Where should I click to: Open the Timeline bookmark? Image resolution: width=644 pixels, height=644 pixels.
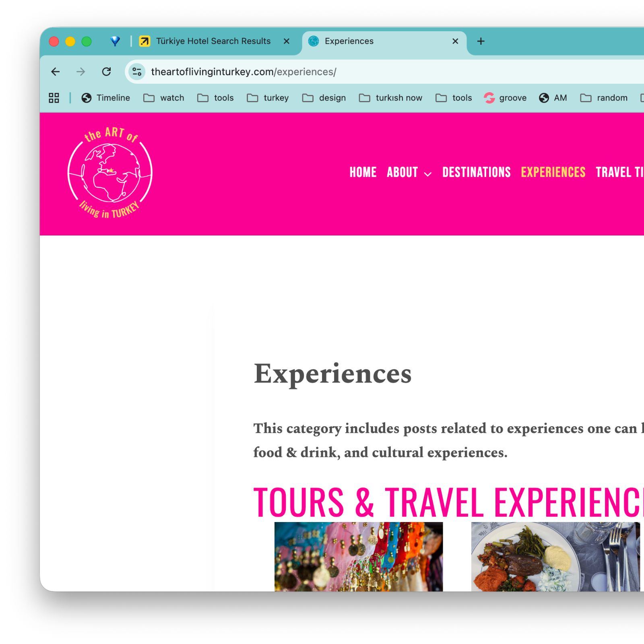coord(106,98)
